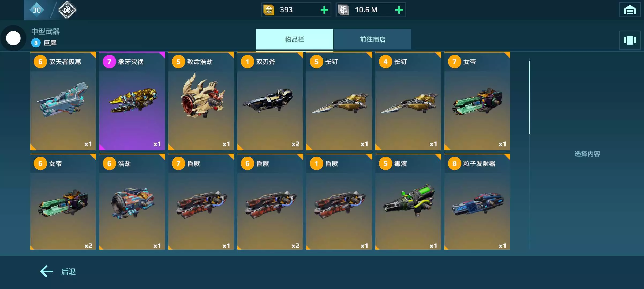Switch to the 物品栏 tab
Image resolution: width=644 pixels, height=289 pixels.
[294, 40]
